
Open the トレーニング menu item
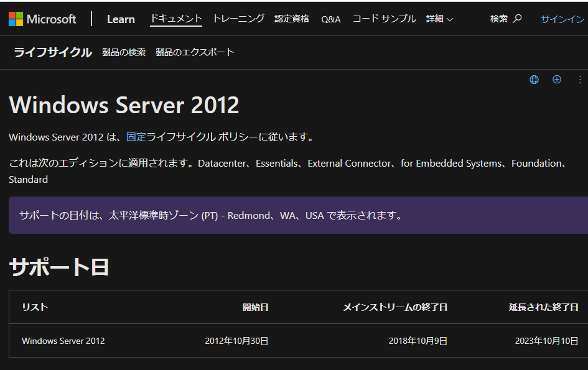tap(238, 19)
